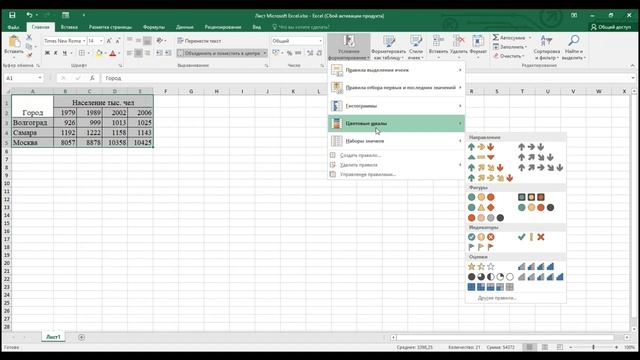Undo the last action
The image size is (640, 360).
29,15
